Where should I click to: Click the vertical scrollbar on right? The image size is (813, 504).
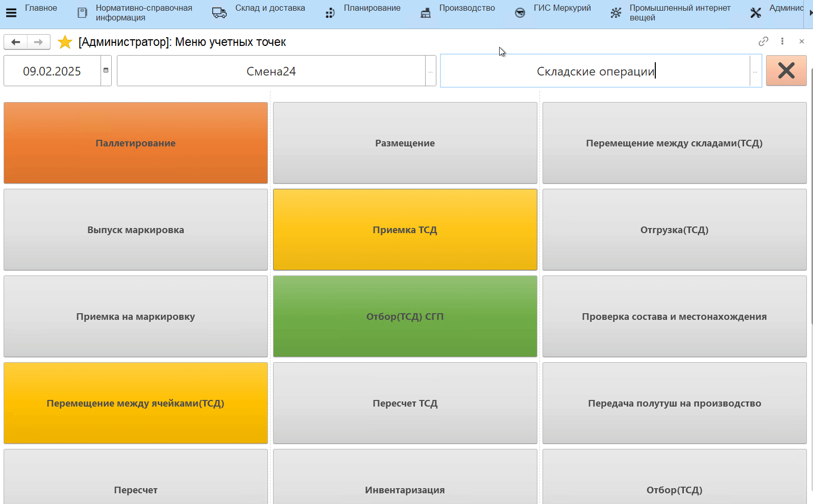click(810, 204)
